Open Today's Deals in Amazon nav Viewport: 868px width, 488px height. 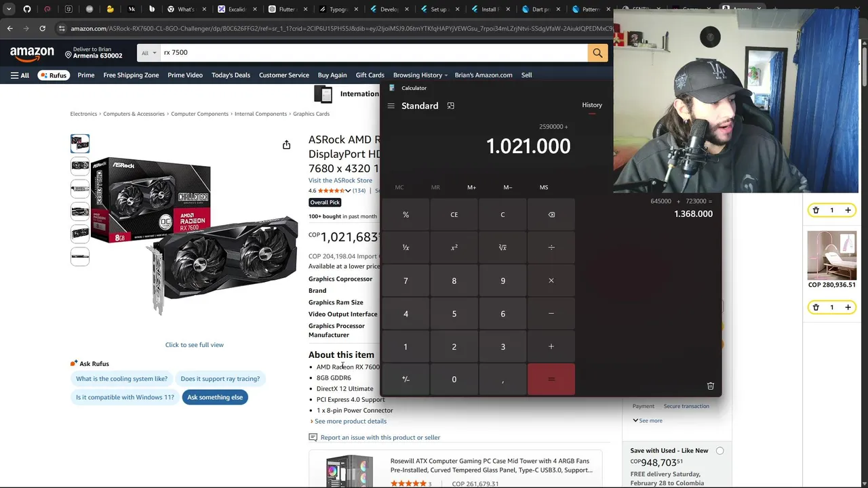[231, 75]
